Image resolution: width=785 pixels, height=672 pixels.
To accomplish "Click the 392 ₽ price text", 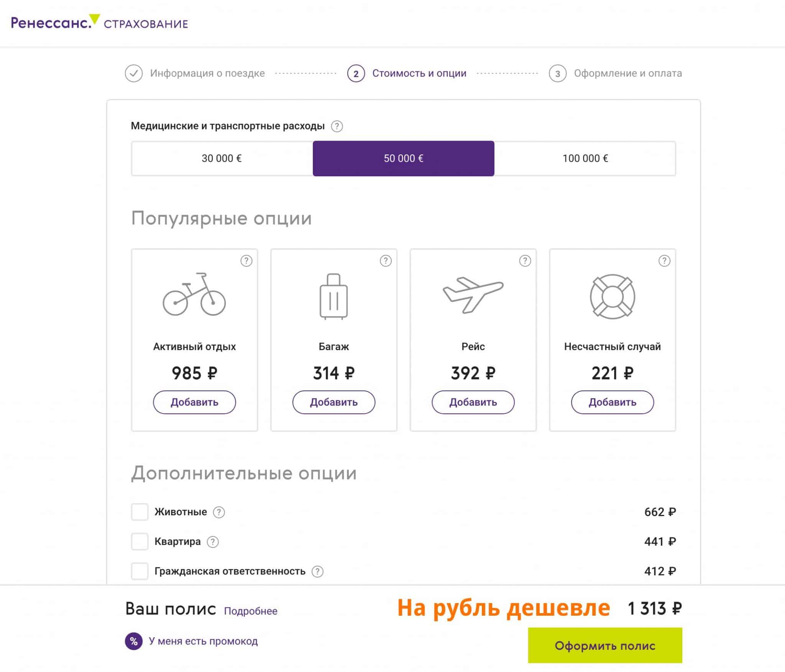I will tap(473, 373).
